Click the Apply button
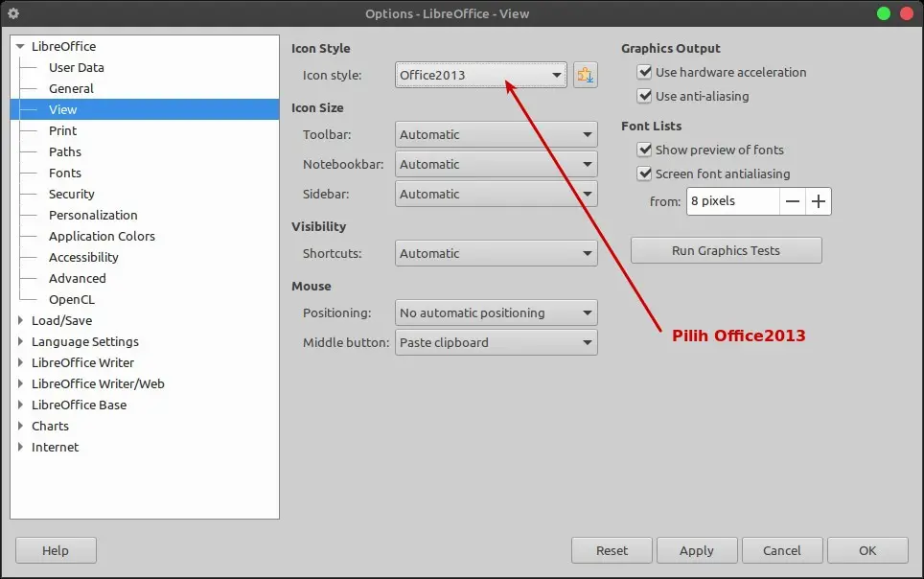 (696, 550)
